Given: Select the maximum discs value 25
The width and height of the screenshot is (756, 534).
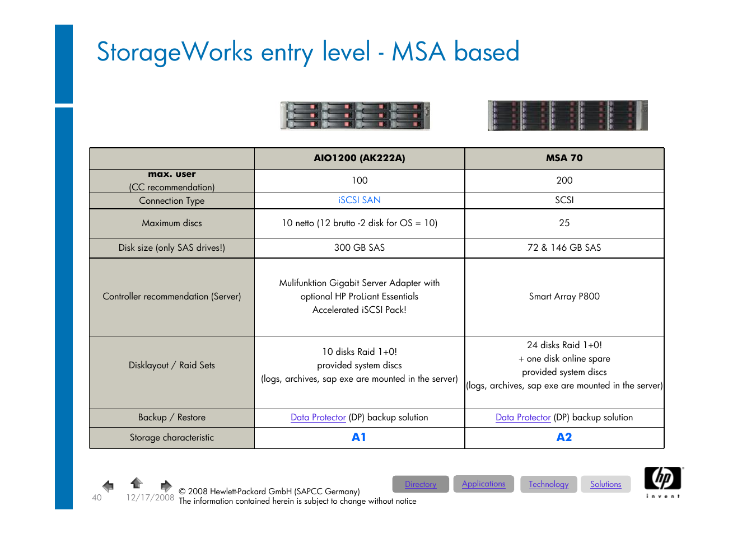Looking at the screenshot, I should coord(564,223).
